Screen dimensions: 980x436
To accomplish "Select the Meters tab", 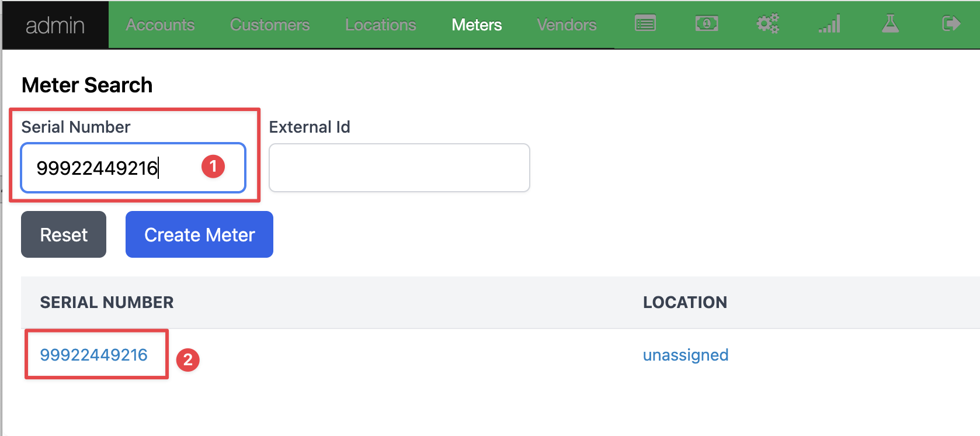I will 477,25.
